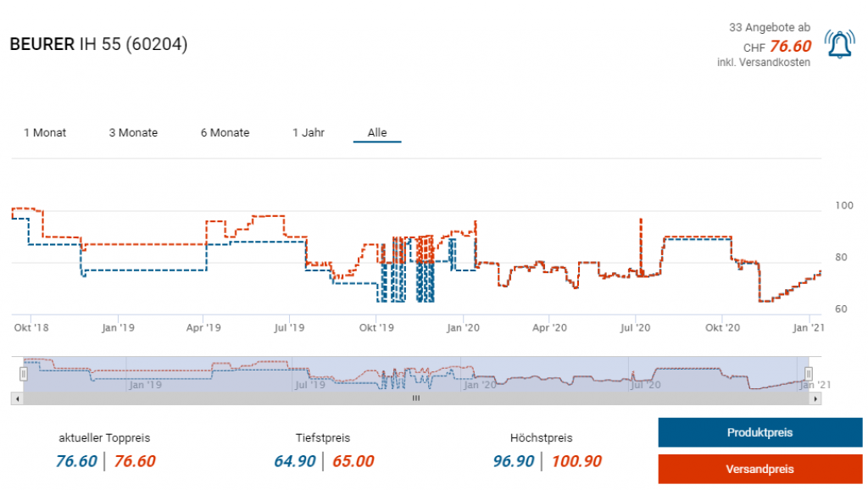868x490 pixels.
Task: Click the navigator scrollbar grip
Action: tap(415, 398)
